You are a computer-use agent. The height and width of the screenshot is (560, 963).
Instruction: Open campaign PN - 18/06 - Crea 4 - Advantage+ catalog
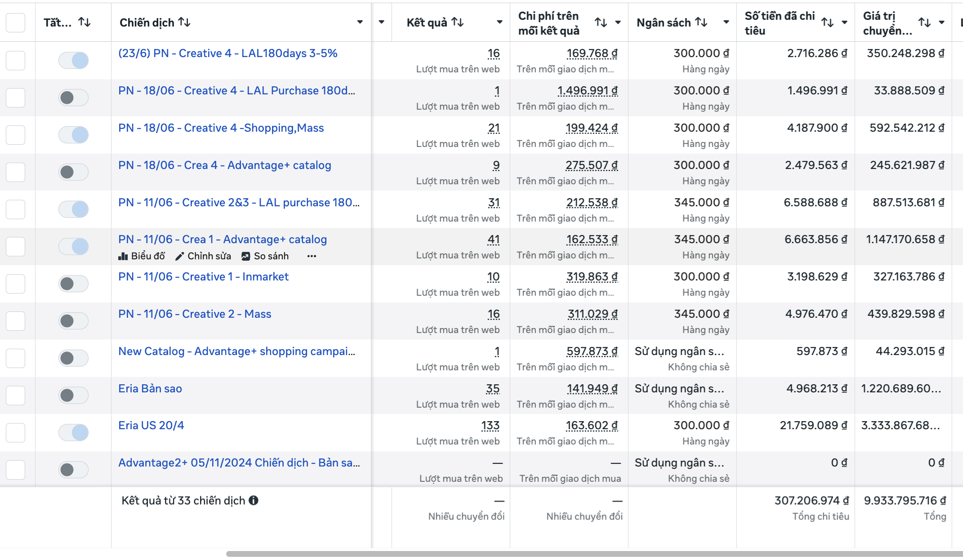(224, 165)
